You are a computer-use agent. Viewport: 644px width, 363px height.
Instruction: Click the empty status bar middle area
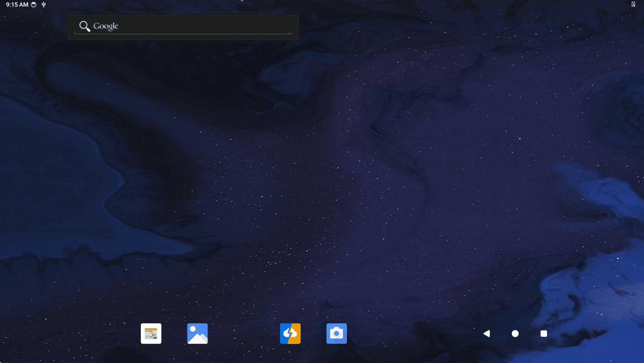click(x=322, y=5)
